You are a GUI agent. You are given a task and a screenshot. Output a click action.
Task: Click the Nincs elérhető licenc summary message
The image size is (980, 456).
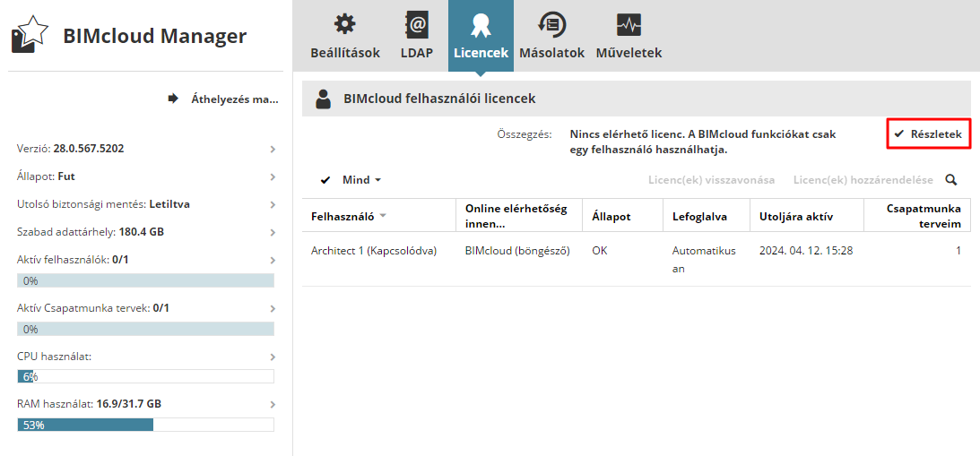tap(703, 142)
